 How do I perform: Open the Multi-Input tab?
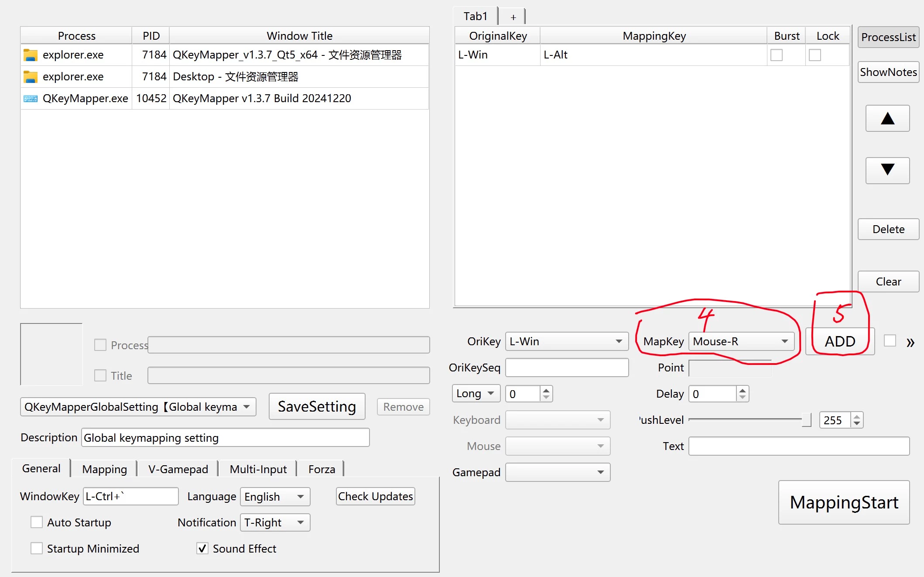coord(258,469)
